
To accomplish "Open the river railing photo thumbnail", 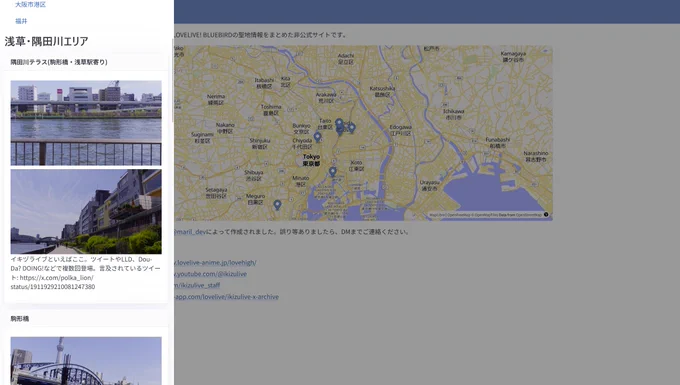I will pyautogui.click(x=86, y=123).
